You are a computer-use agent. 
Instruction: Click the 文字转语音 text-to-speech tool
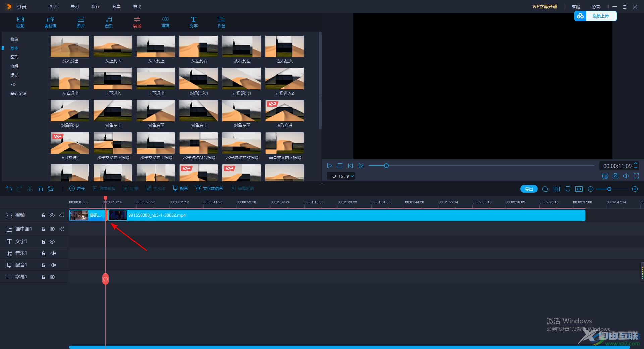(209, 189)
